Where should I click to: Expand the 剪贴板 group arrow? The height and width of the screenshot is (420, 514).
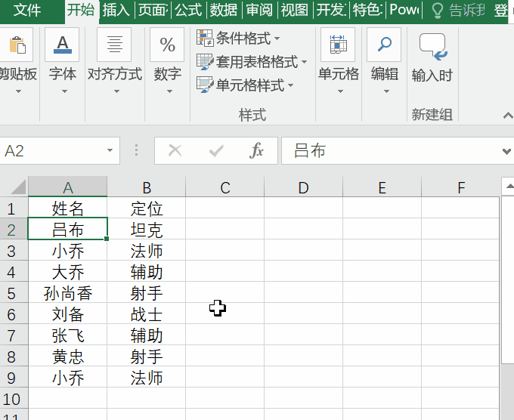pyautogui.click(x=18, y=91)
